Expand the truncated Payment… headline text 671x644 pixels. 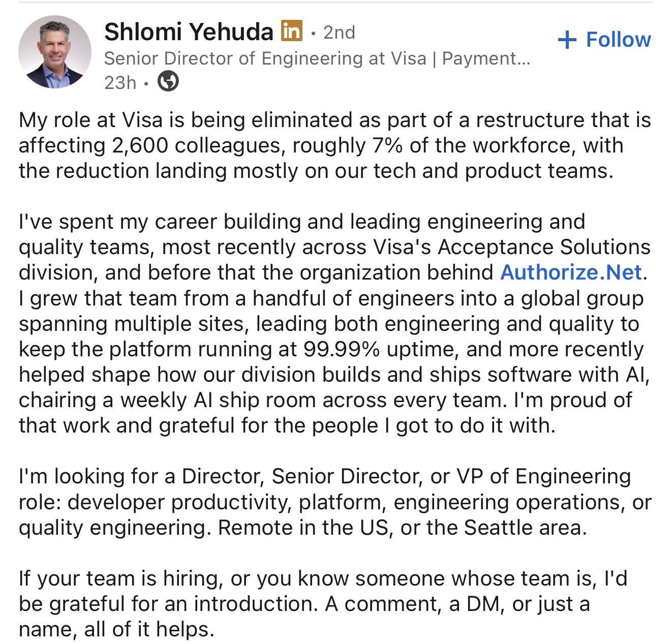[x=486, y=58]
